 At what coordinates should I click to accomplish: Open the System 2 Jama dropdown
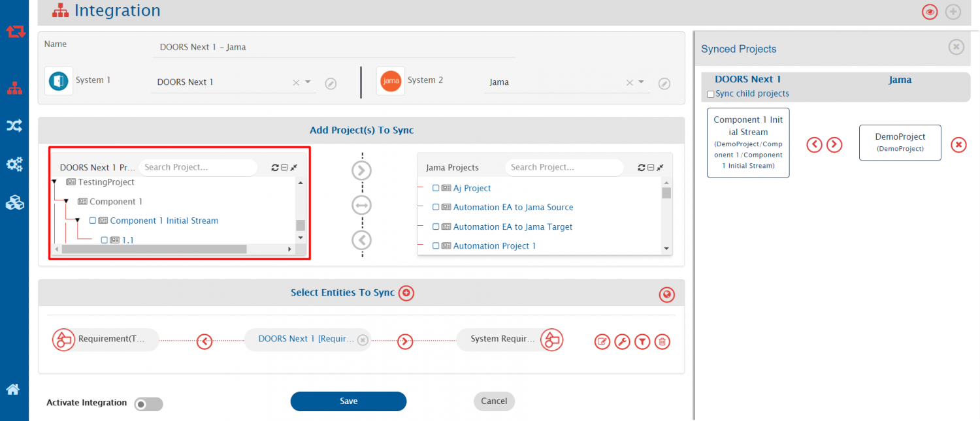coord(641,82)
